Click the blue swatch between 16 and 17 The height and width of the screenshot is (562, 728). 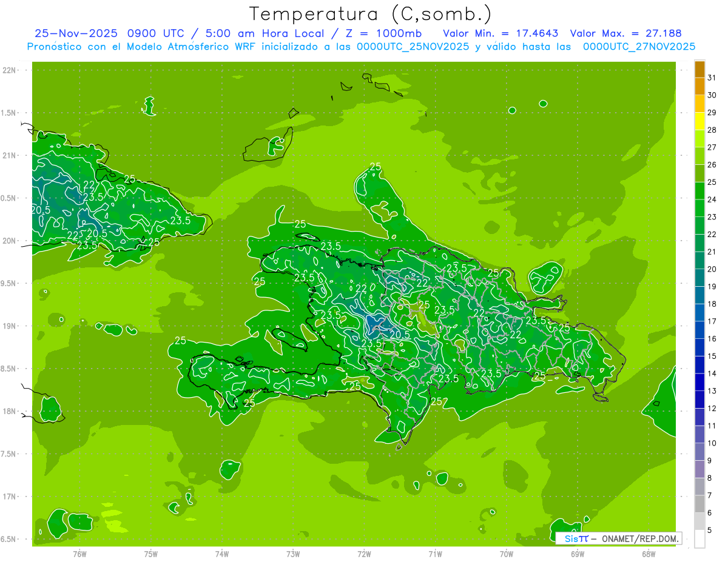coord(699,330)
